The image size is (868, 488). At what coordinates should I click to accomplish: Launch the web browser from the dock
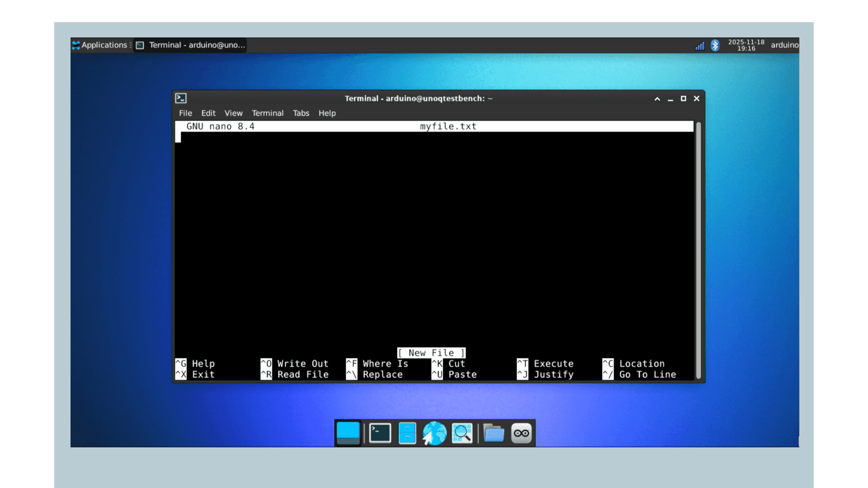tap(434, 432)
